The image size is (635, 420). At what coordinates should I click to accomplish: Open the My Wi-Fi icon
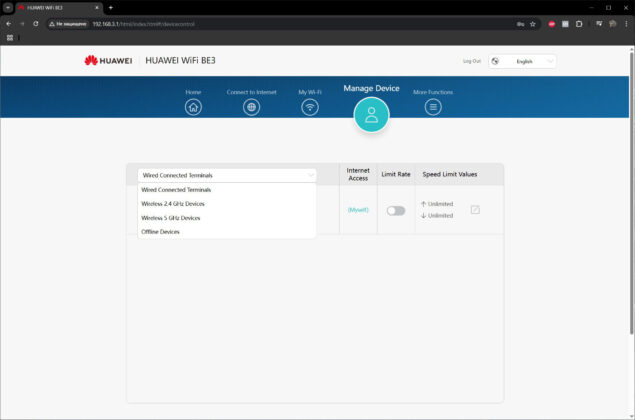tap(310, 107)
